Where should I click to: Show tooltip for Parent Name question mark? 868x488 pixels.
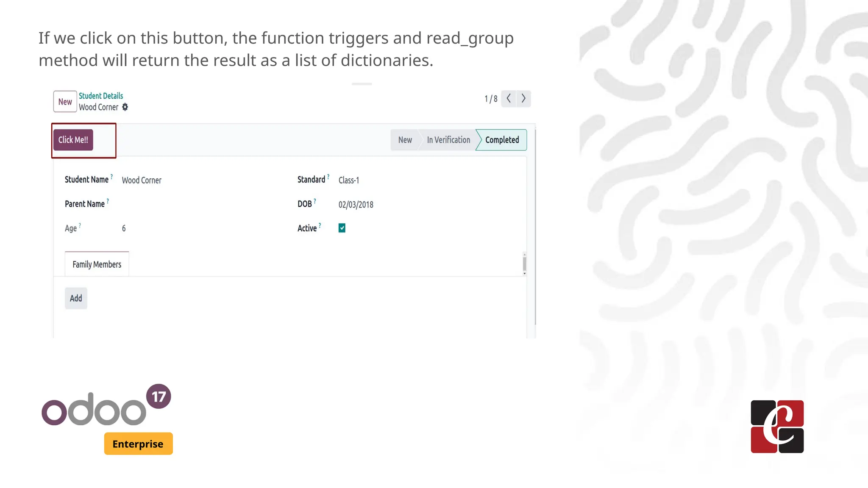click(x=108, y=200)
